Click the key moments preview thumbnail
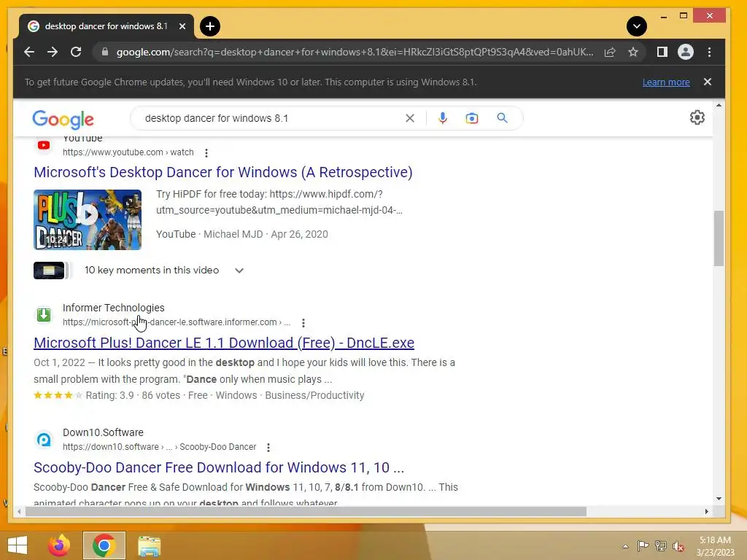Viewport: 747px width, 560px height. [x=49, y=271]
